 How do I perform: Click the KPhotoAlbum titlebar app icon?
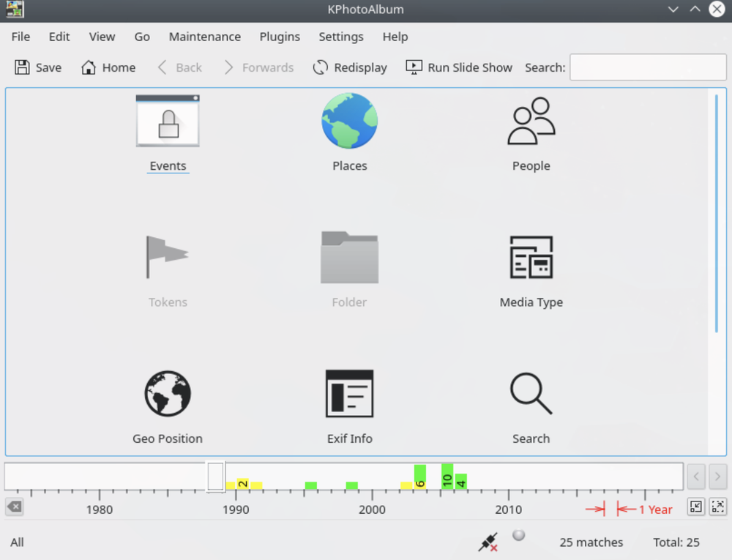[x=15, y=10]
